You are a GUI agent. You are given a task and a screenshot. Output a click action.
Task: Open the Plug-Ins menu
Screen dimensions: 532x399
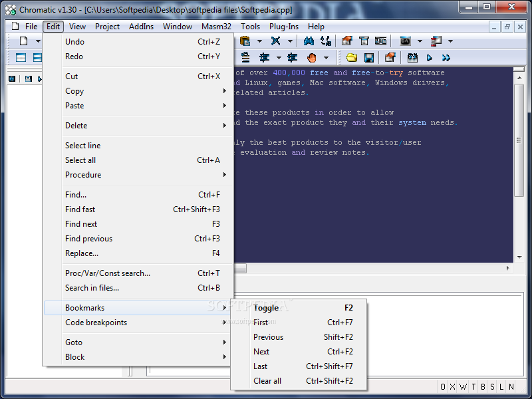click(x=284, y=27)
